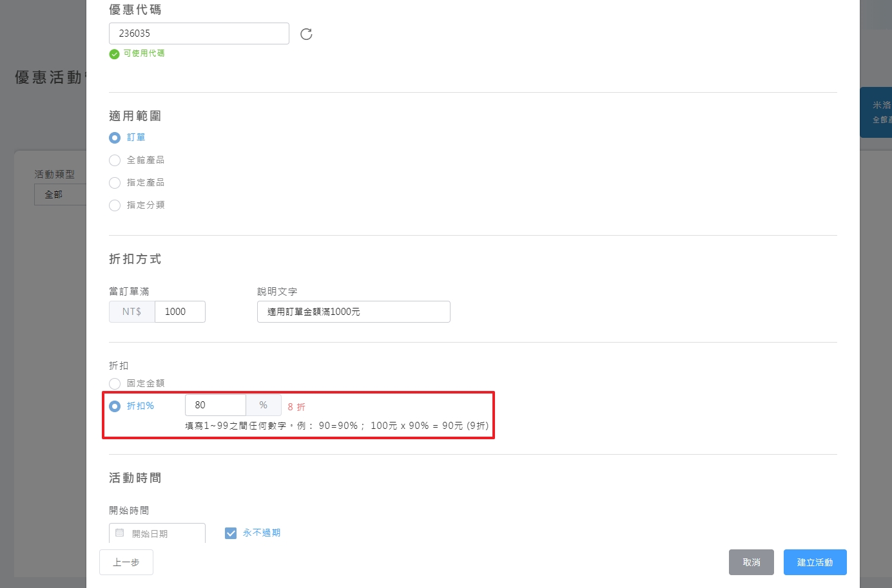The height and width of the screenshot is (588, 892).
Task: Select the 固定金額 discount type
Action: point(115,383)
